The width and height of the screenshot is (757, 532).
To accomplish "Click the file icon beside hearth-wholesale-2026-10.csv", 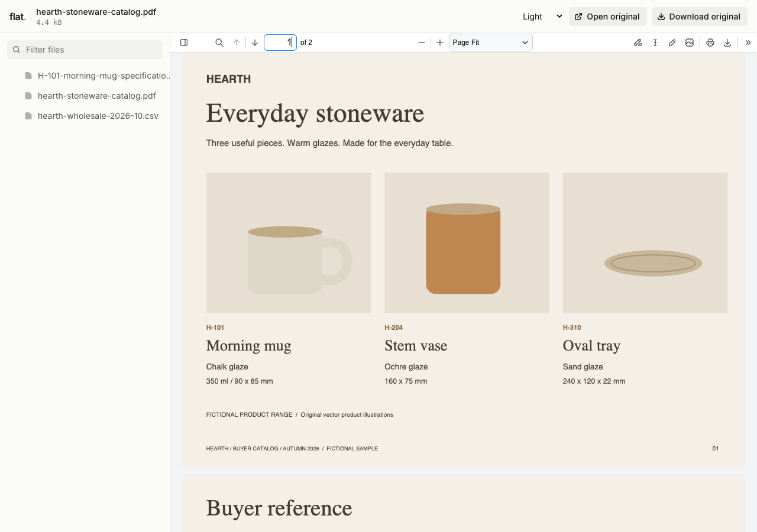I will tap(28, 116).
